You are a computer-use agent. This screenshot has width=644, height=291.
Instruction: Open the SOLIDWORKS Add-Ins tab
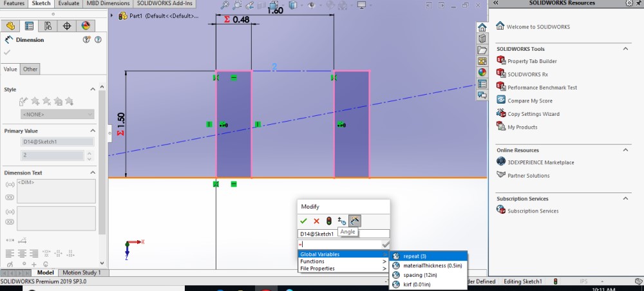coord(165,3)
